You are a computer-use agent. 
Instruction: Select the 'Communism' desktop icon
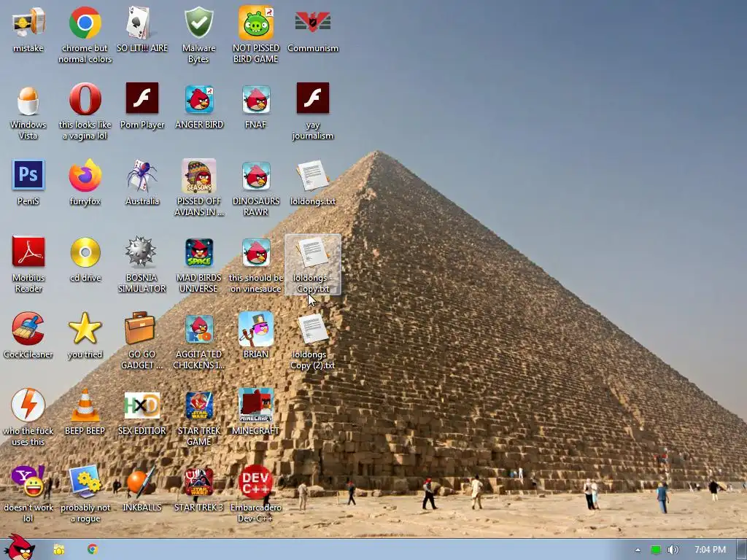point(312,23)
